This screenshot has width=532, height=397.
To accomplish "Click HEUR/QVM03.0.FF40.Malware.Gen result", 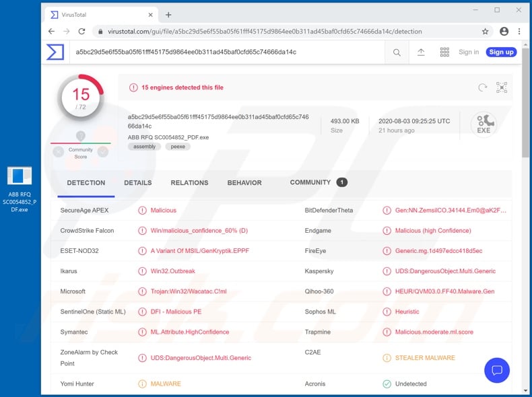I will coord(445,291).
